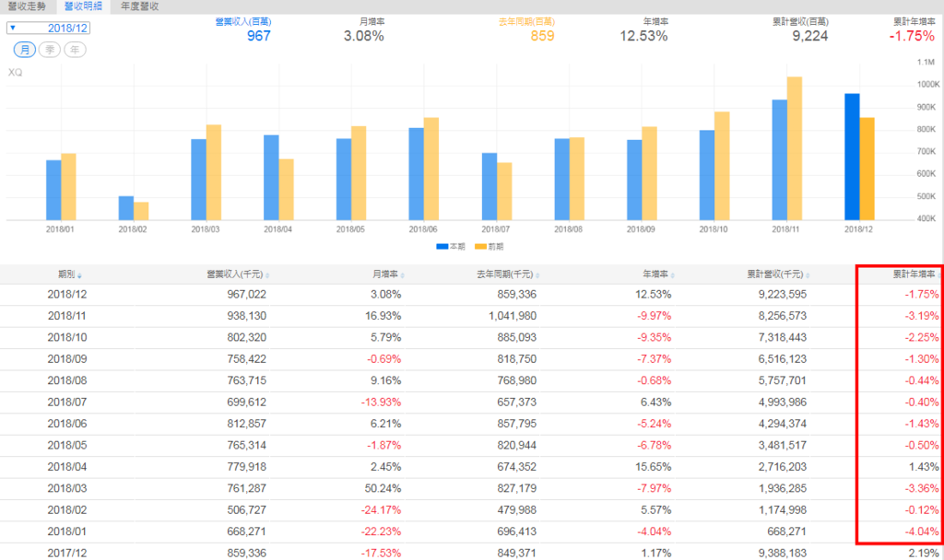The image size is (944, 560).
Task: Click the revenue cell 506,727
Action: 246,510
